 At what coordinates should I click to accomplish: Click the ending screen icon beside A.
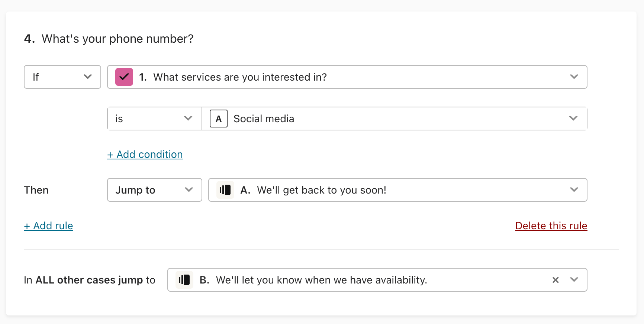[225, 190]
